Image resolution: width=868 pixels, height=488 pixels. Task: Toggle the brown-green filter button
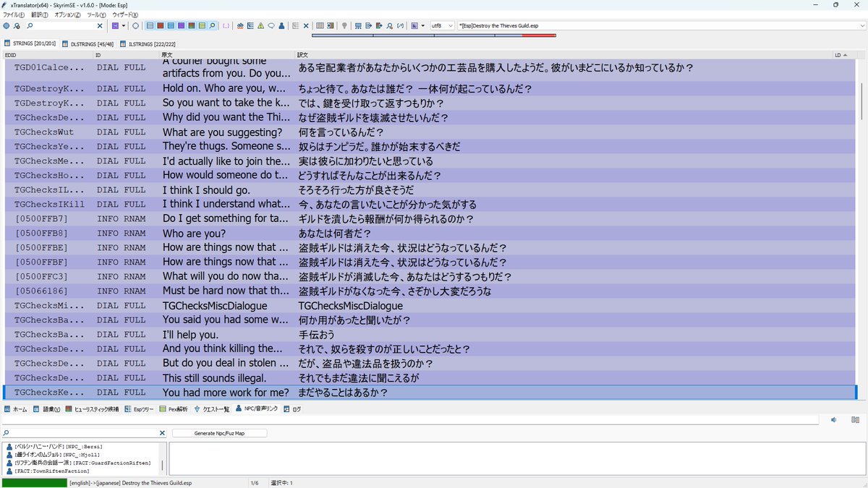pos(192,25)
